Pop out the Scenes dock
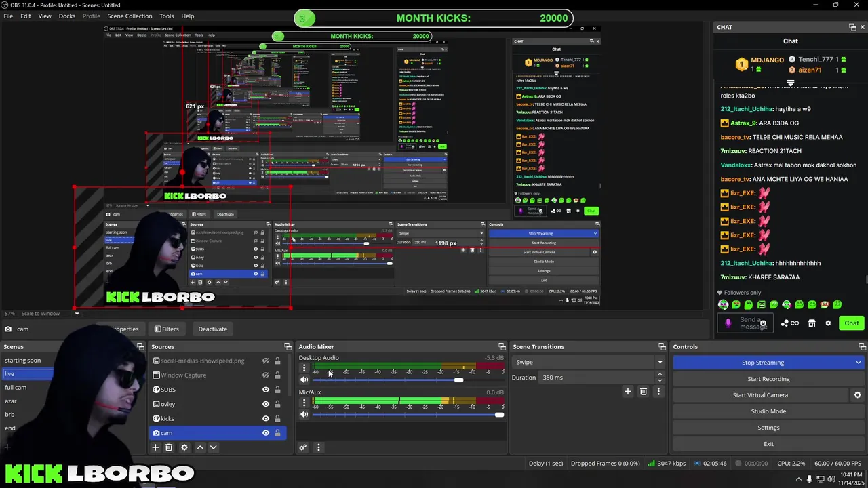868x488 pixels. coord(140,346)
